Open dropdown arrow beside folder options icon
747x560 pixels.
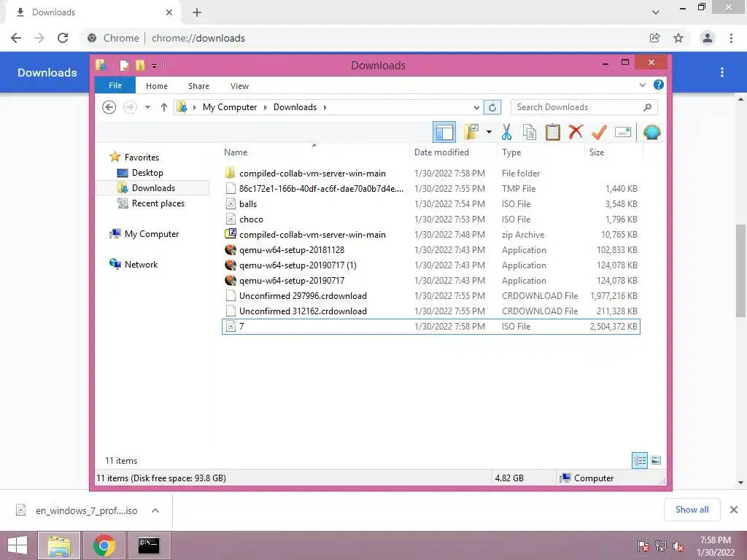point(489,132)
